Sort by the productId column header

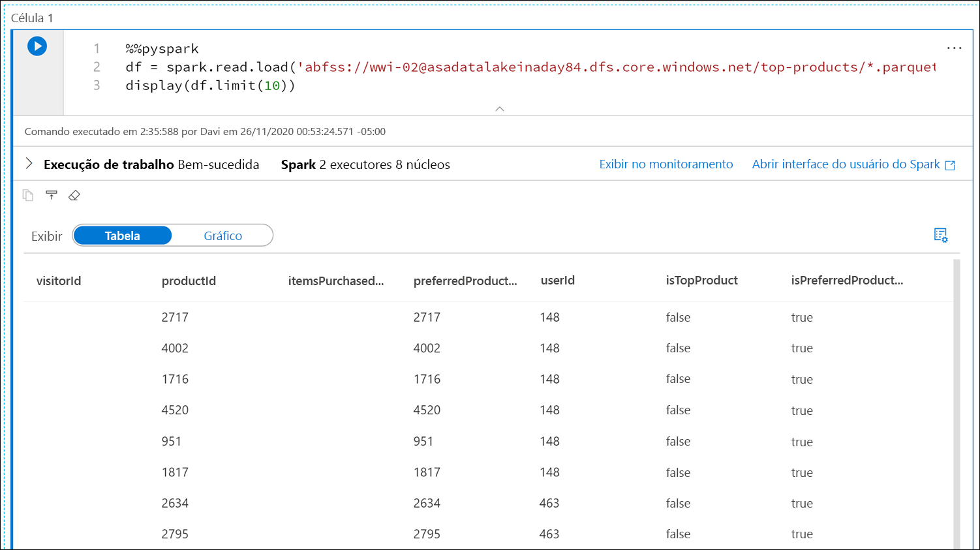[189, 281]
